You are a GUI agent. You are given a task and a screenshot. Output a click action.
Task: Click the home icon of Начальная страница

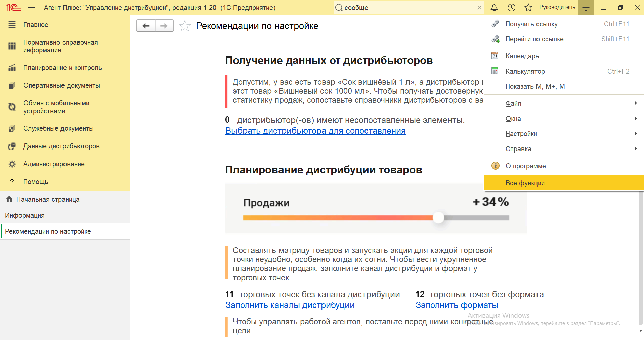coord(9,199)
